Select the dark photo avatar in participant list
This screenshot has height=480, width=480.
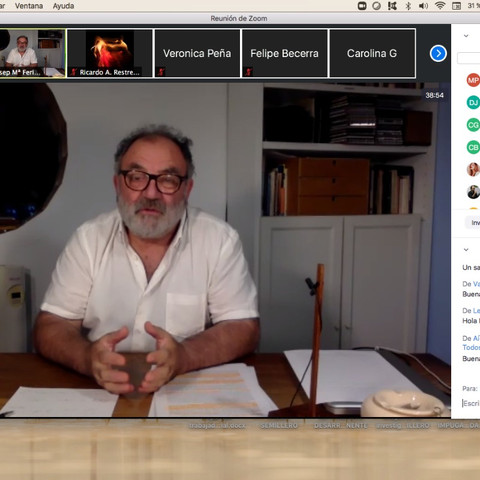(x=473, y=192)
